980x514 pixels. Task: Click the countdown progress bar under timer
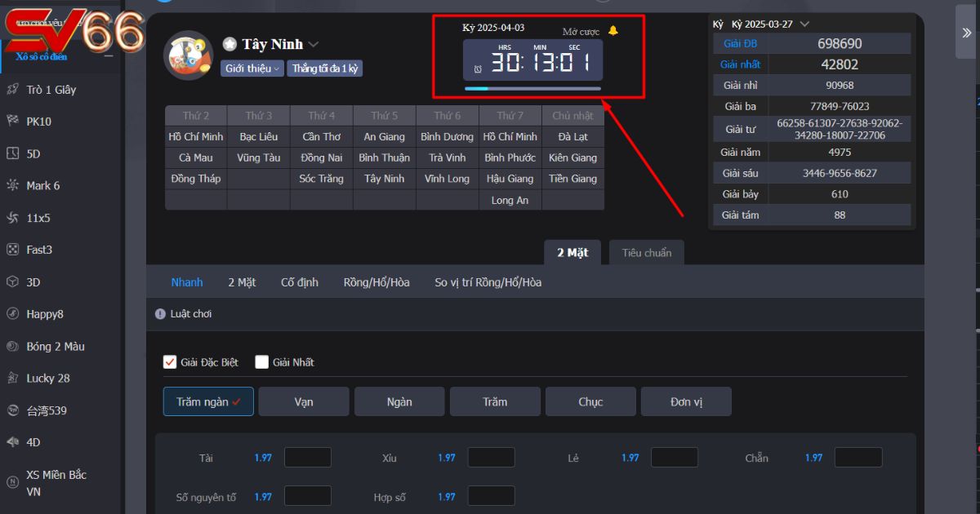click(x=532, y=88)
